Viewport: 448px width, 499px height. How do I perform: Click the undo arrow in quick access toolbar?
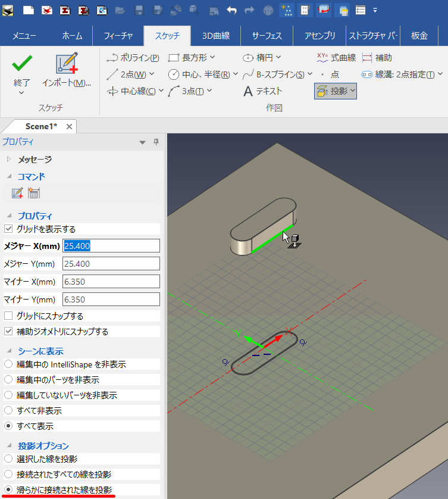[x=231, y=10]
